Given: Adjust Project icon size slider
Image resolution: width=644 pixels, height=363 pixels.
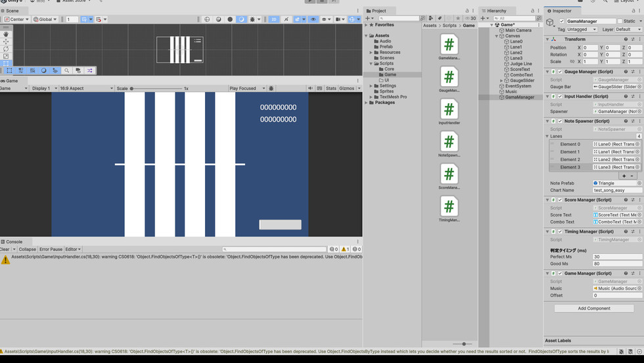Looking at the screenshot, I should (464, 344).
